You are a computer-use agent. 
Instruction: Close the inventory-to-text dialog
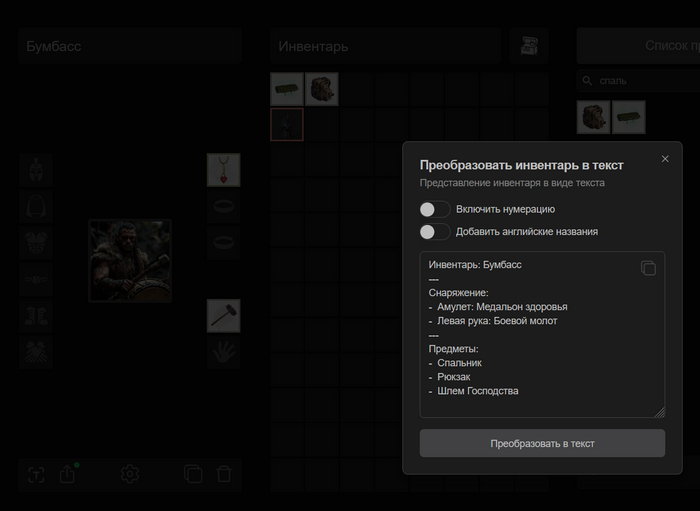[665, 159]
